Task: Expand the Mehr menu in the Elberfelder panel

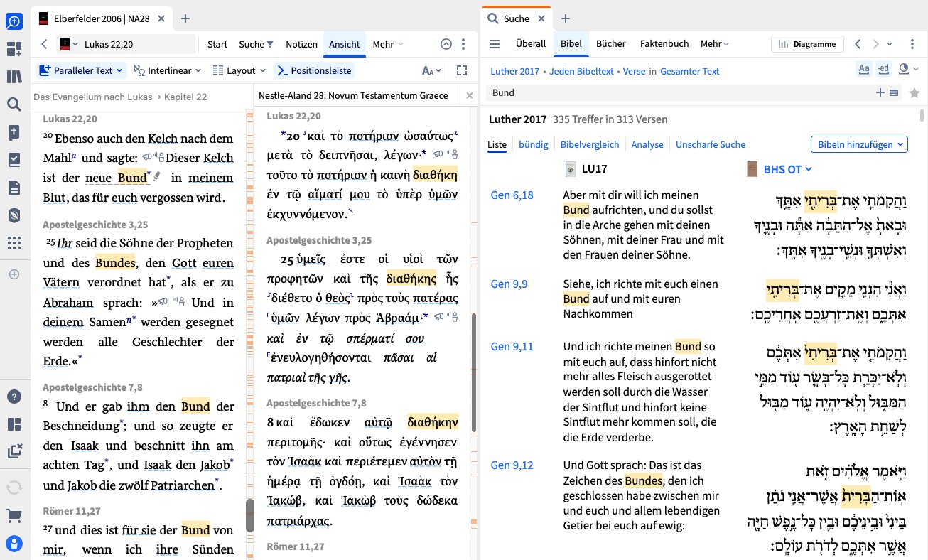Action: coord(387,44)
